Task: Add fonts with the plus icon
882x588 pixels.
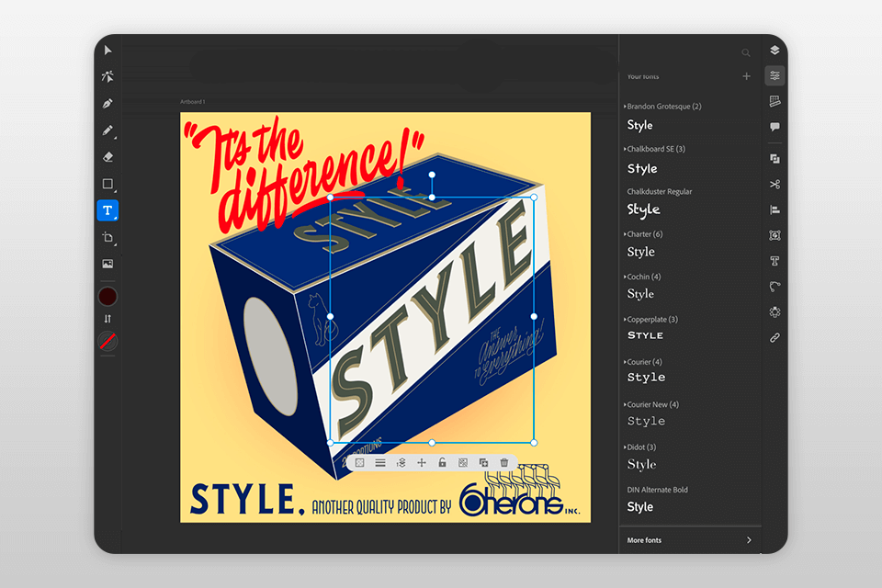Action: click(746, 76)
